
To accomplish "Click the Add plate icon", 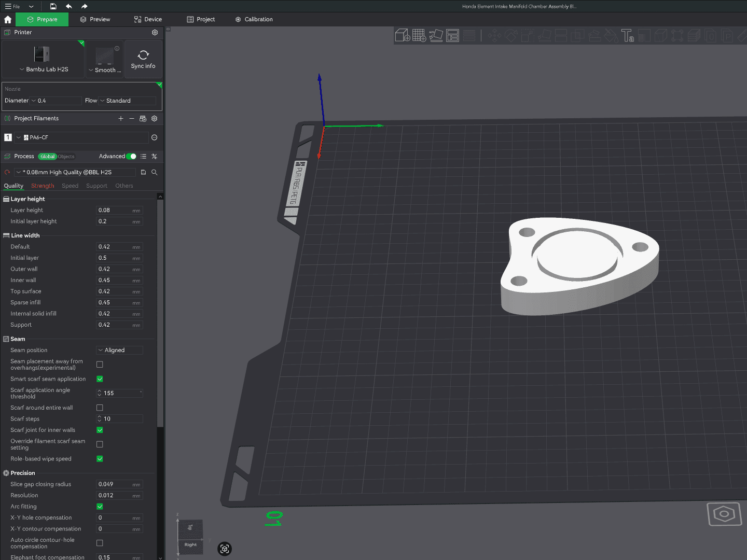I will (x=419, y=35).
